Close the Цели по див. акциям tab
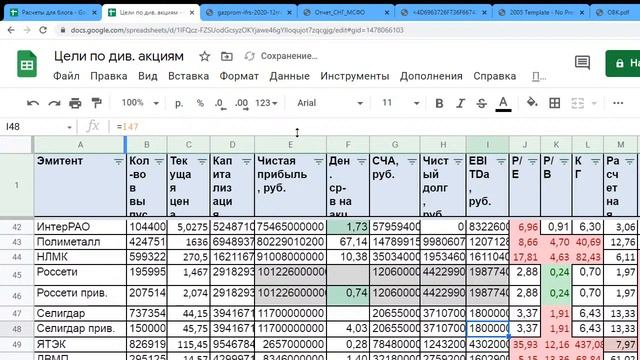The height and width of the screenshot is (360, 640). 192,13
